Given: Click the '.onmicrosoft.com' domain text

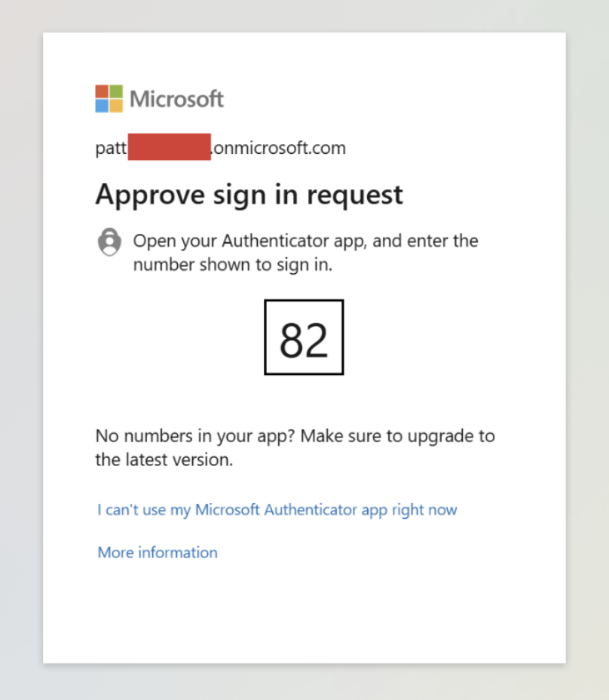Looking at the screenshot, I should [x=278, y=147].
